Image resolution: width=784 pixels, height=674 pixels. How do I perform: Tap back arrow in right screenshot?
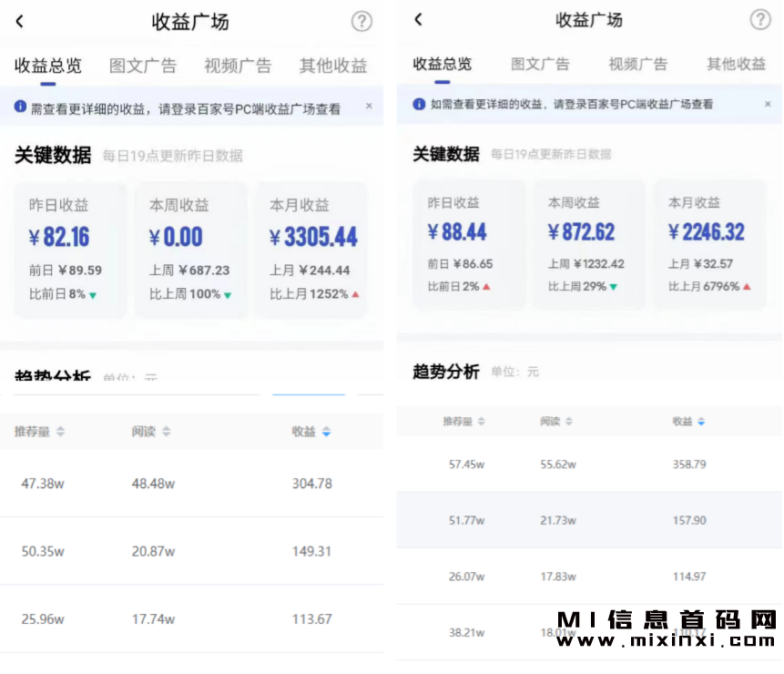pyautogui.click(x=418, y=20)
